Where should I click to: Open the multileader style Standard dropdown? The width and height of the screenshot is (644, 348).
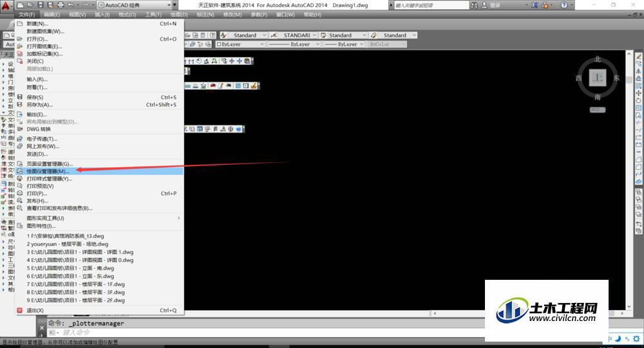click(397, 35)
